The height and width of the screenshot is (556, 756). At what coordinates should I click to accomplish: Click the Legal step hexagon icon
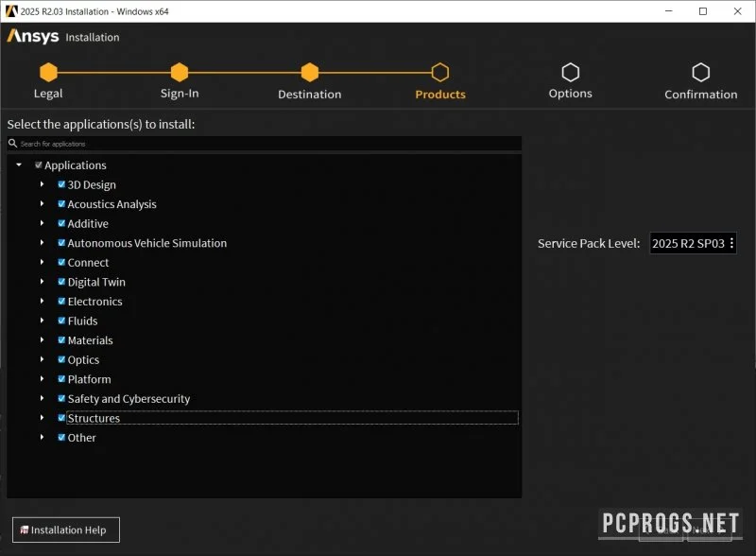(x=48, y=73)
